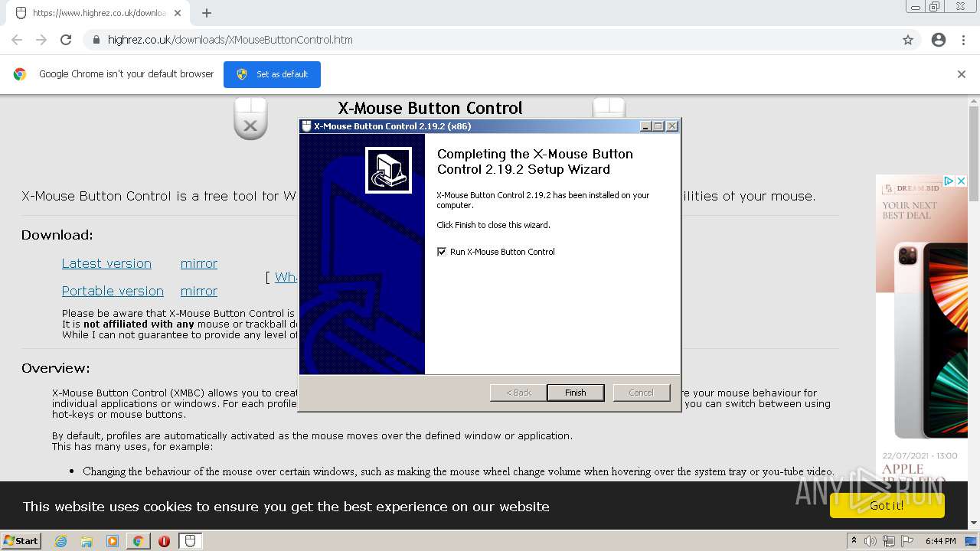Switch to Chrome on the taskbar
Screen dimensions: 980x551
(x=139, y=541)
